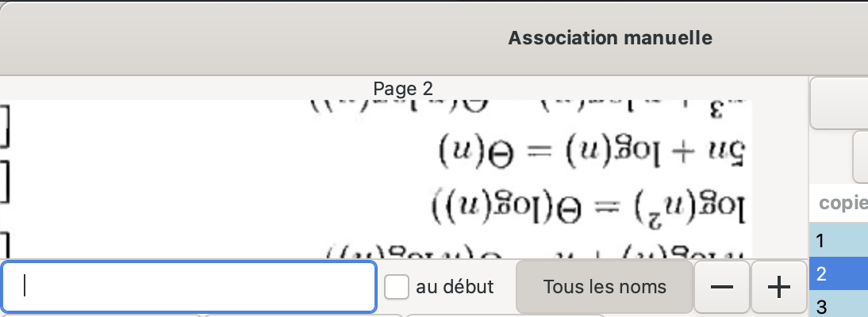Select highlighted copy 2 row

[x=838, y=274]
